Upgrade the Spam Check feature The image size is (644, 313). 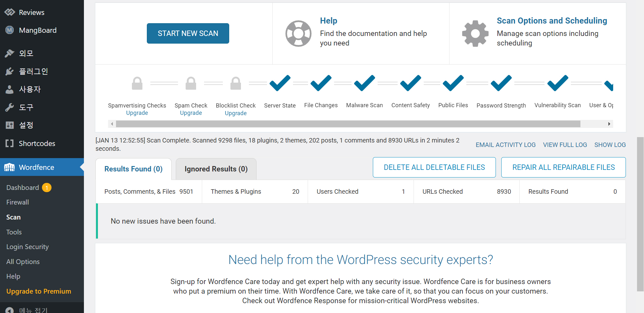click(x=191, y=113)
